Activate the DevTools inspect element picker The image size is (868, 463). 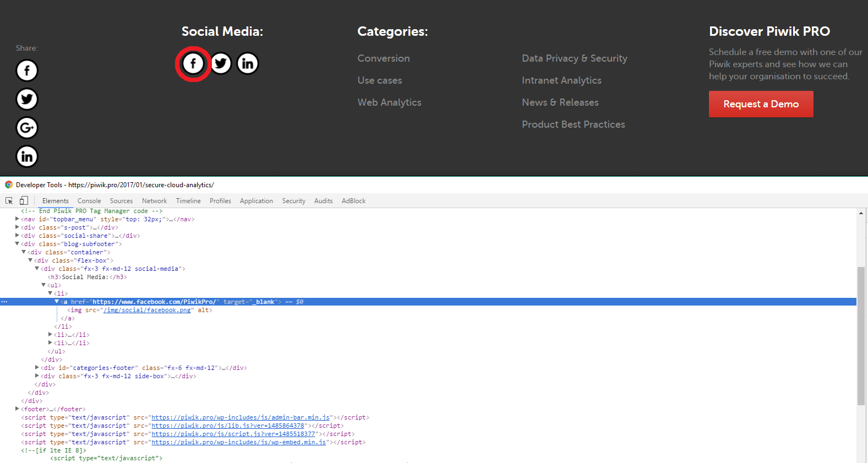[9, 201]
